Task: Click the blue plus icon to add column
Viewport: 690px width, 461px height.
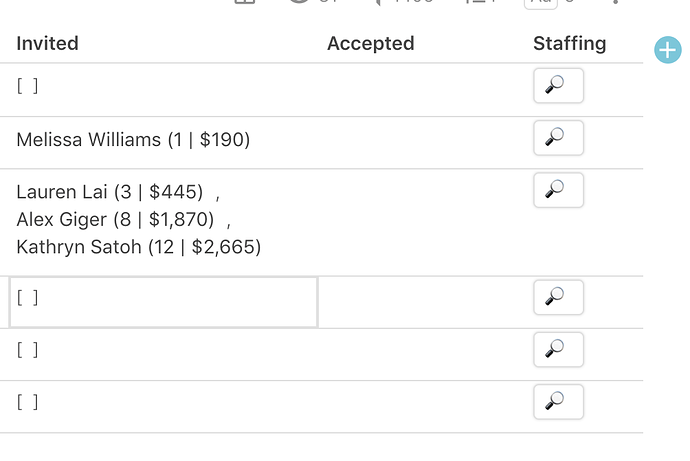Action: 667,49
